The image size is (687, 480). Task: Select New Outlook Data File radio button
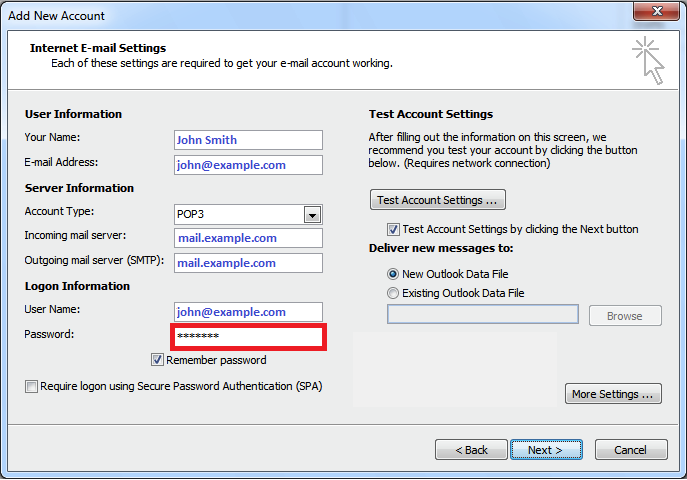click(x=393, y=274)
